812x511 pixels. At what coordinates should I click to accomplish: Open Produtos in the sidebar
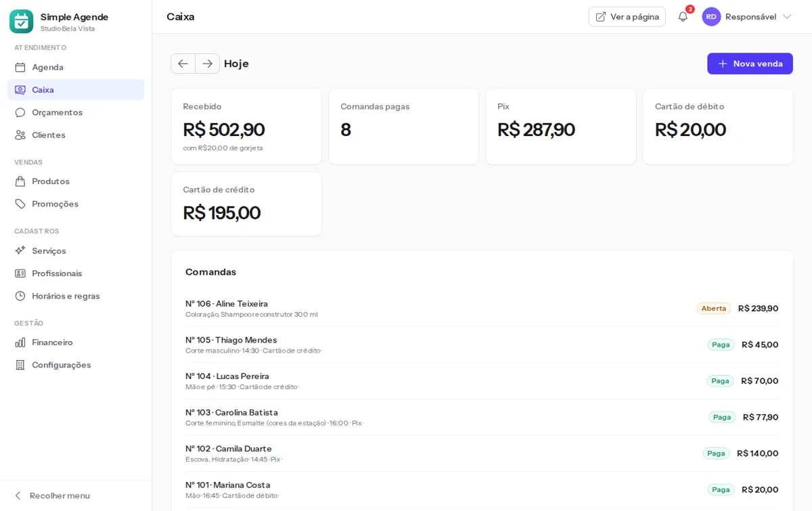coord(76,181)
